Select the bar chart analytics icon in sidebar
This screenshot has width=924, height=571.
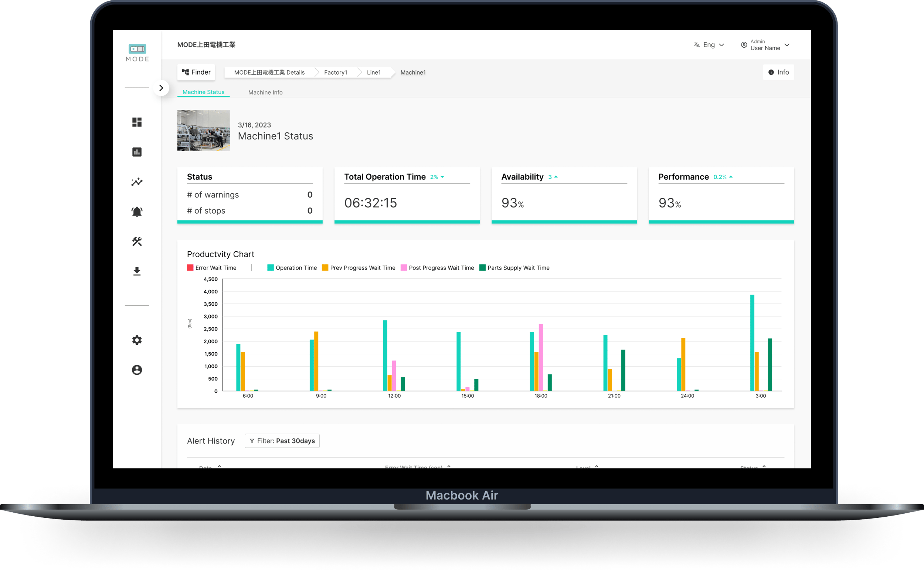pos(137,152)
